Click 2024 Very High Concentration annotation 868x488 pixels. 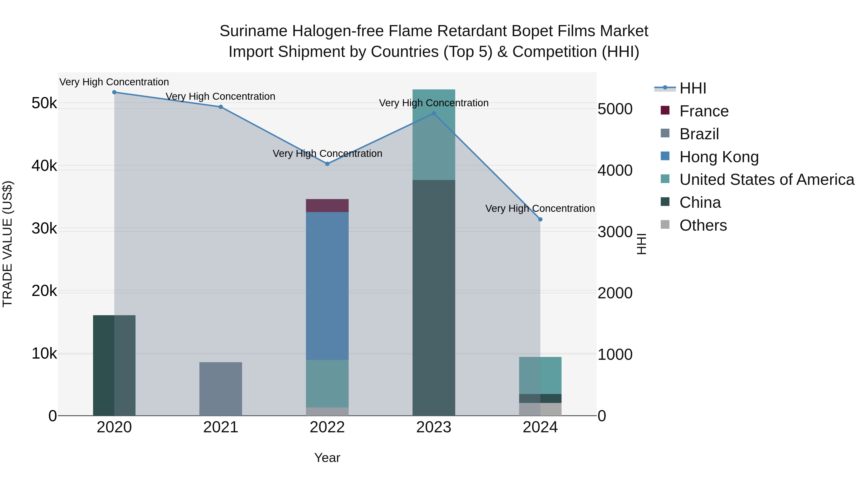(540, 208)
